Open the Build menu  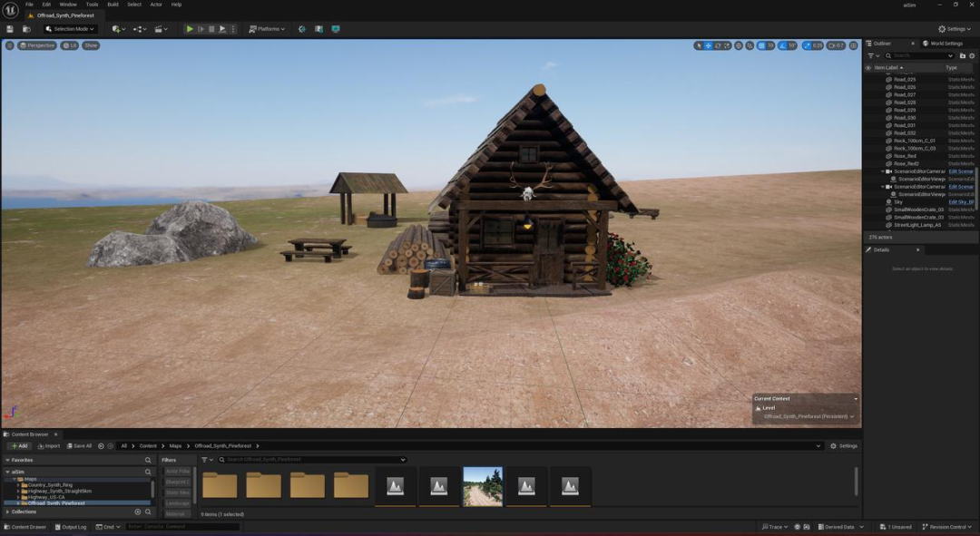coord(113,5)
